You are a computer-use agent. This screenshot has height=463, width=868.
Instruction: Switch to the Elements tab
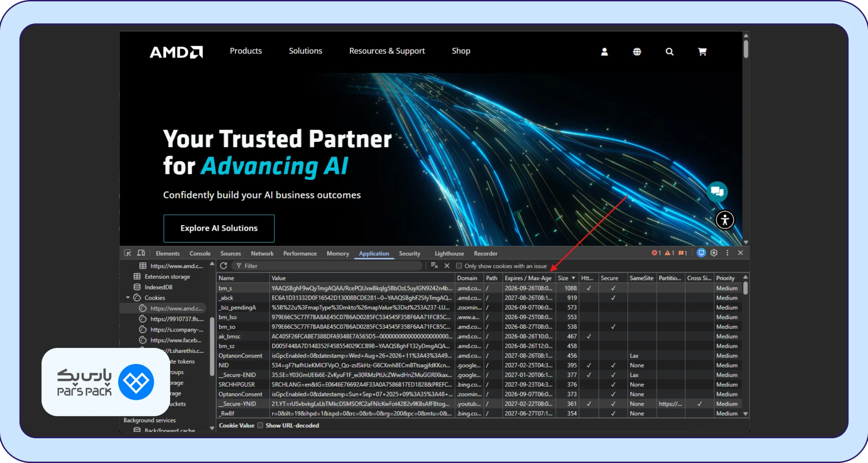click(x=167, y=253)
